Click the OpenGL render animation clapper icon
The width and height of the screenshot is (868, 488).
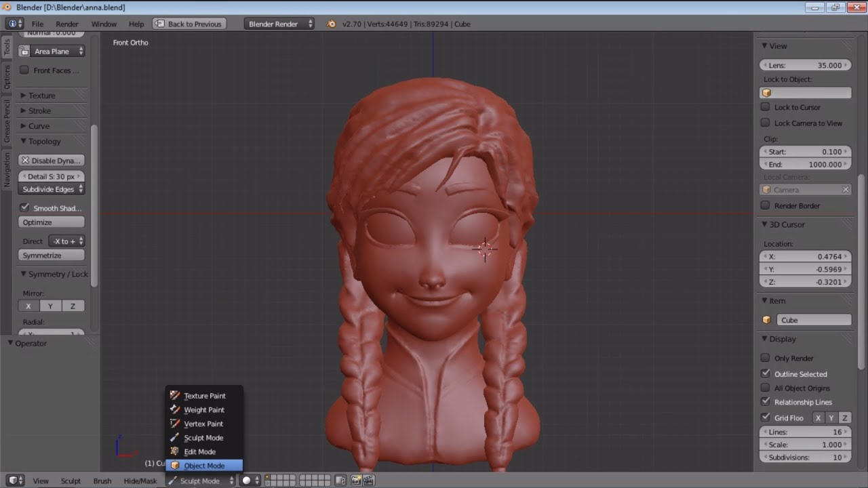point(369,481)
